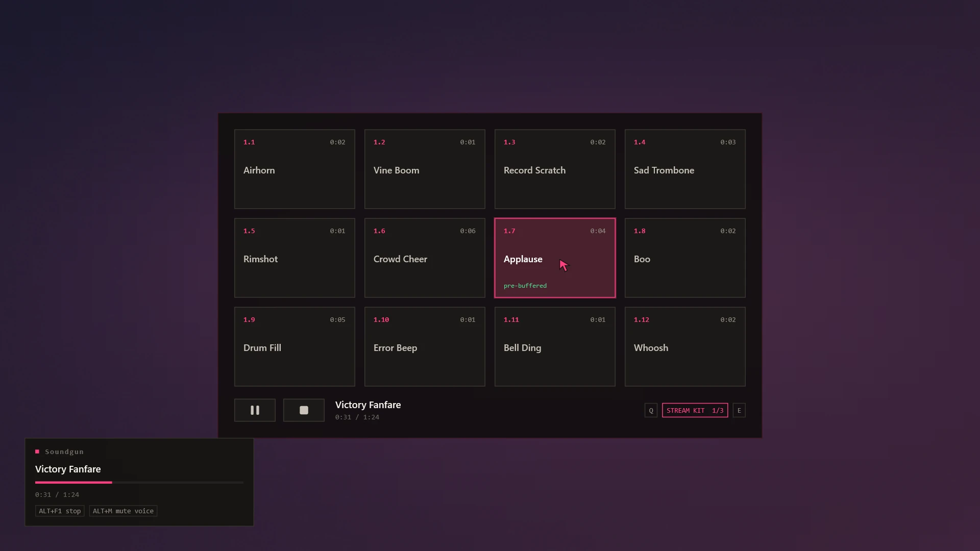This screenshot has width=980, height=551.
Task: Trigger the Bell Ding pad
Action: tap(555, 346)
